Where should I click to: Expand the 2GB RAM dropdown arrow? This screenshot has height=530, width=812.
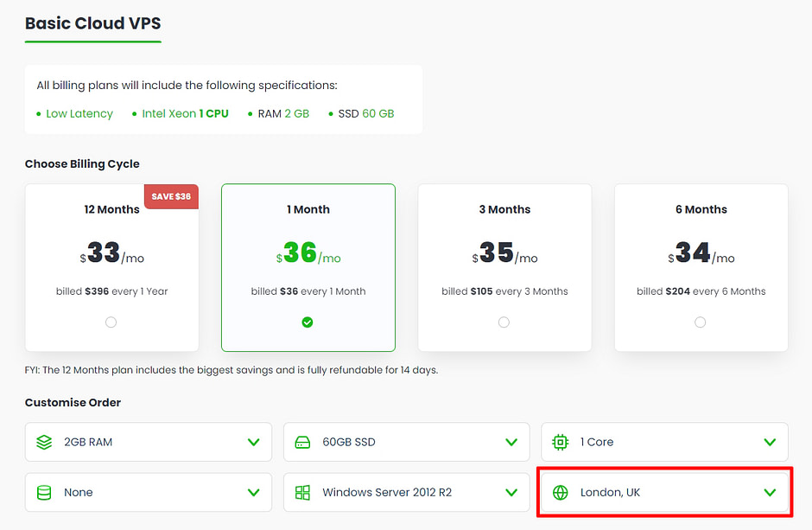tap(253, 442)
